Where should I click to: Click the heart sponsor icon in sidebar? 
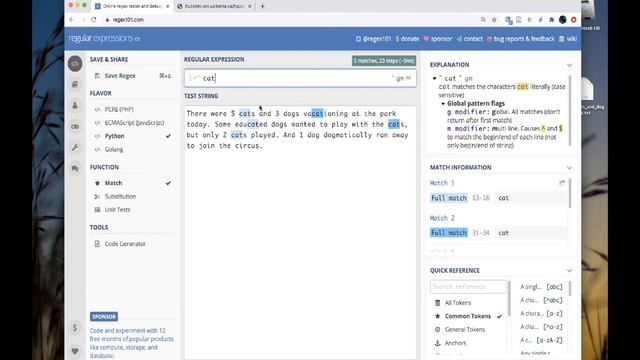click(75, 351)
